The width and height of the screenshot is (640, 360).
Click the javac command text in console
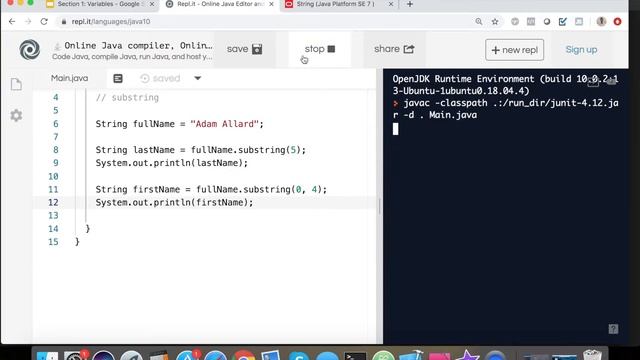[x=505, y=109]
